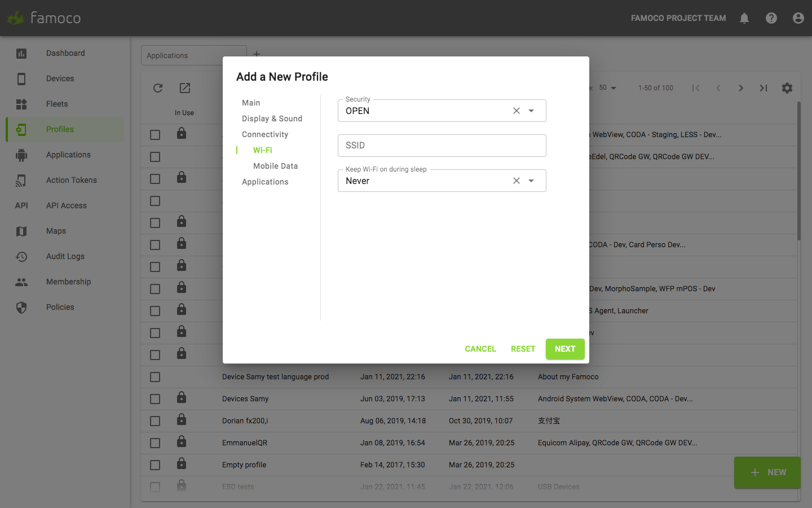Click into the SSID input field
The width and height of the screenshot is (812, 508).
[x=442, y=146]
